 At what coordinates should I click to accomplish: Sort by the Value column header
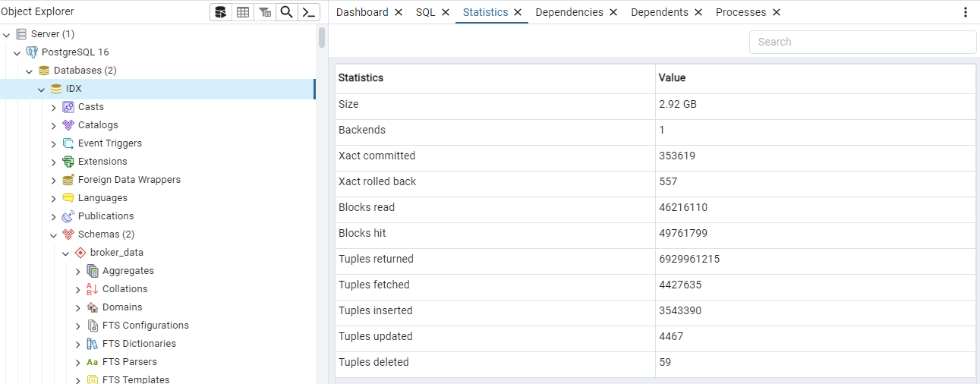815,78
